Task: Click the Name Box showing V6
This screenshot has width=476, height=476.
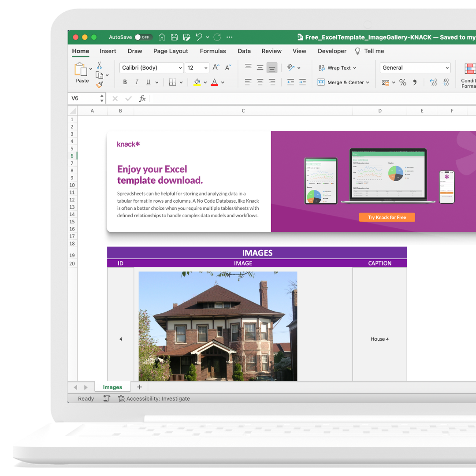Action: (x=83, y=98)
